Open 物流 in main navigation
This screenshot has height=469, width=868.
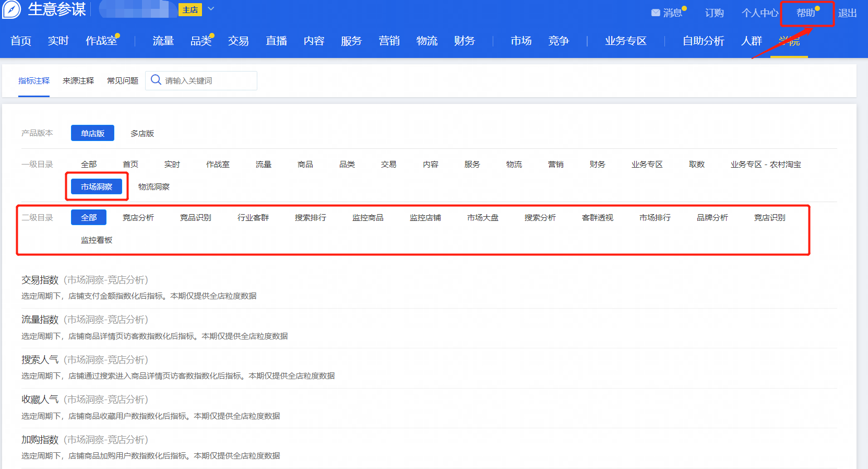tap(427, 41)
